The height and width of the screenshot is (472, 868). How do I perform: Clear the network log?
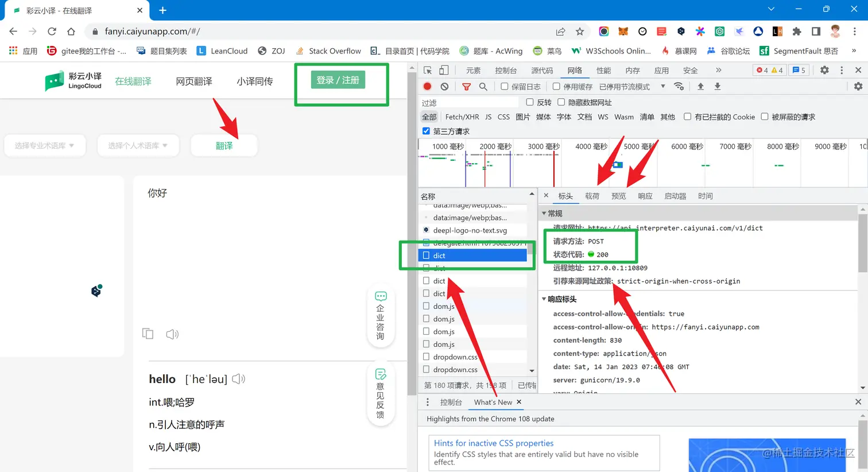444,87
